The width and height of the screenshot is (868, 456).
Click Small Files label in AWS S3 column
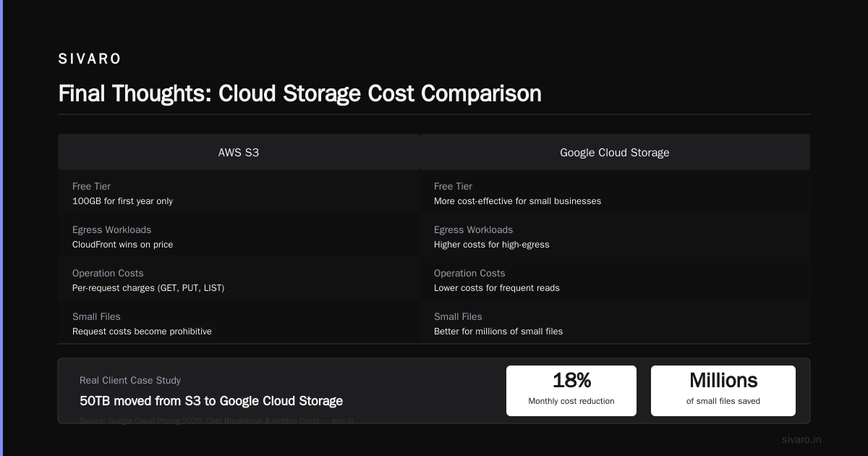pos(96,316)
